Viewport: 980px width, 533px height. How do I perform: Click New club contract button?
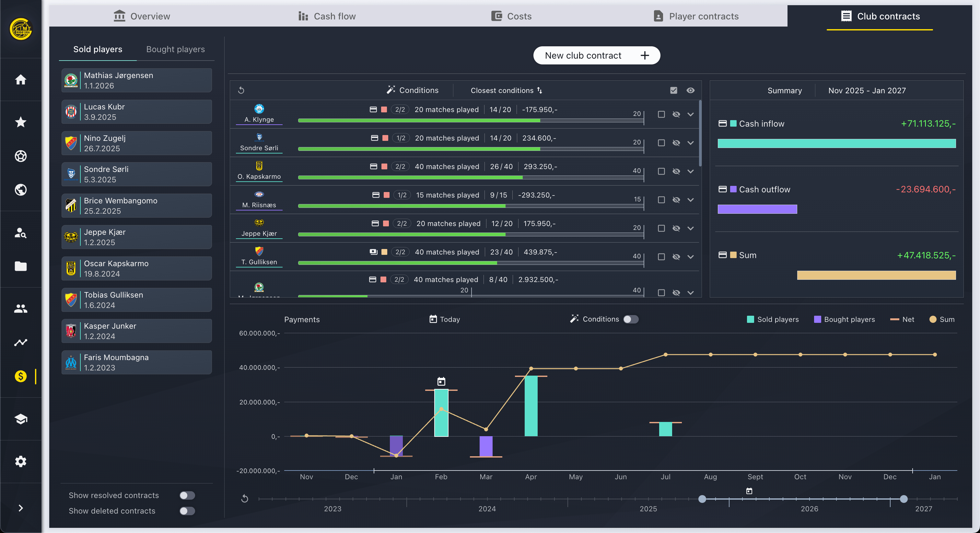tap(596, 55)
